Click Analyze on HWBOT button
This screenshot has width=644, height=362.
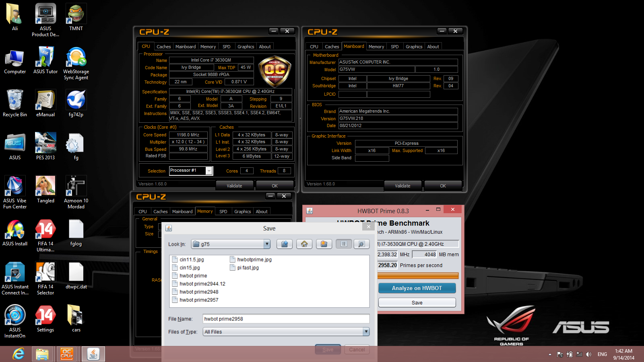click(x=417, y=288)
